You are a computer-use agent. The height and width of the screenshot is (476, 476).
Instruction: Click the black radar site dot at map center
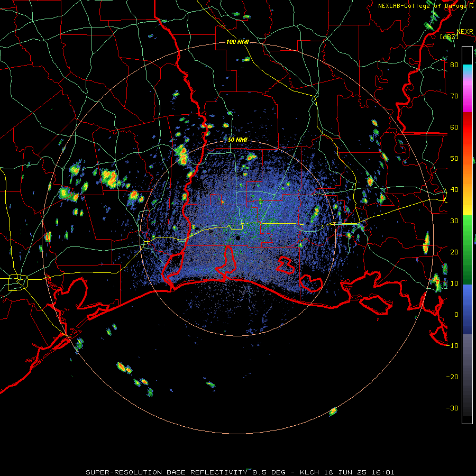coord(238,237)
